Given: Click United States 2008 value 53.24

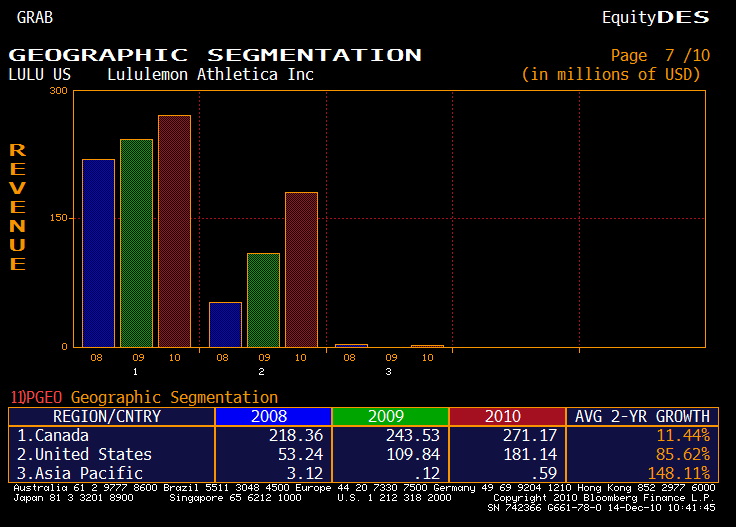Looking at the screenshot, I should point(300,454).
